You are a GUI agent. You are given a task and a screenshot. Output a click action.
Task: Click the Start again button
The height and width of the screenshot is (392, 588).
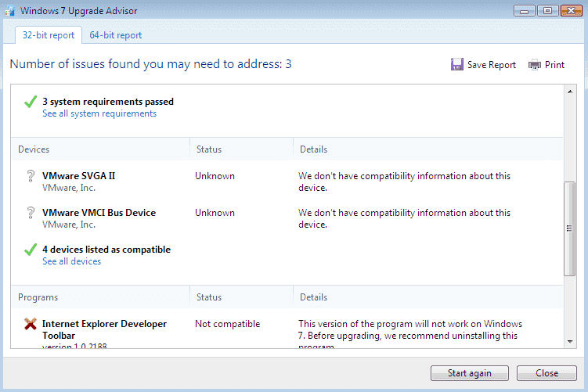pyautogui.click(x=470, y=373)
